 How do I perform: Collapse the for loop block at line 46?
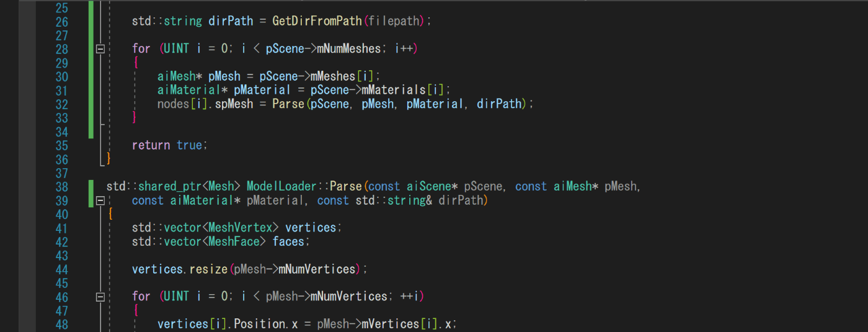100,297
